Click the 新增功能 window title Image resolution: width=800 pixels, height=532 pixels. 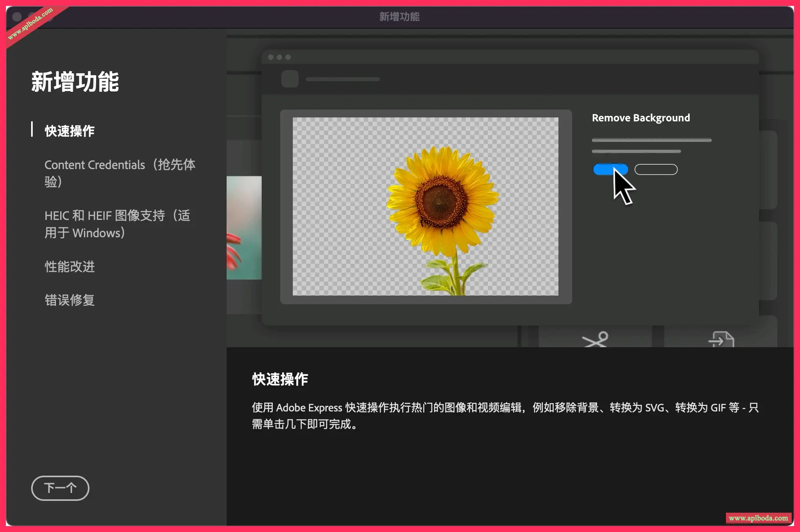pos(399,17)
